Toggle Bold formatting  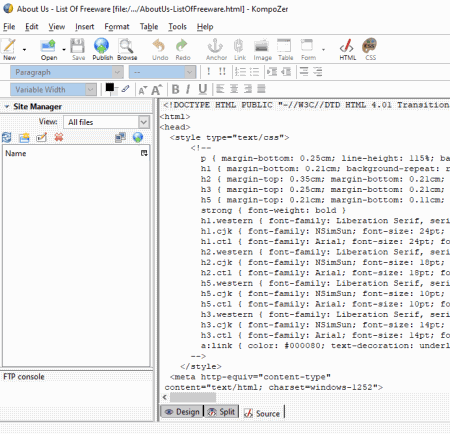coord(175,89)
